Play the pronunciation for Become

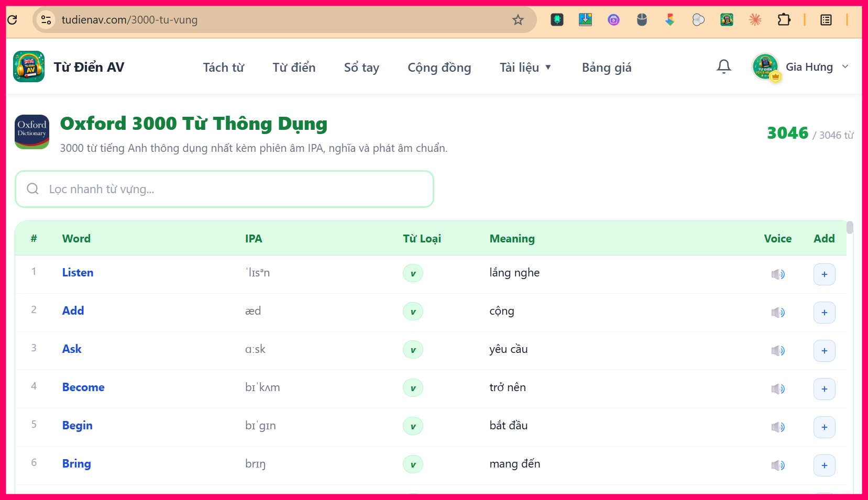tap(778, 389)
